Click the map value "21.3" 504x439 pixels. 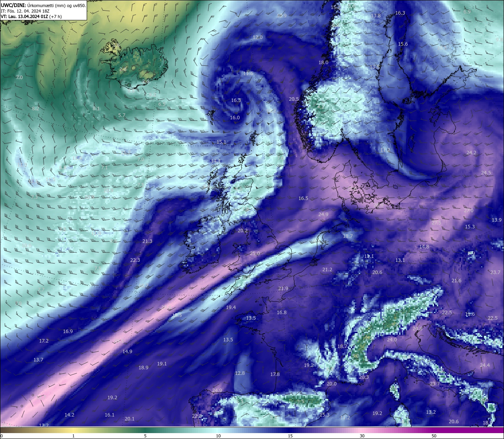[x=147, y=241]
